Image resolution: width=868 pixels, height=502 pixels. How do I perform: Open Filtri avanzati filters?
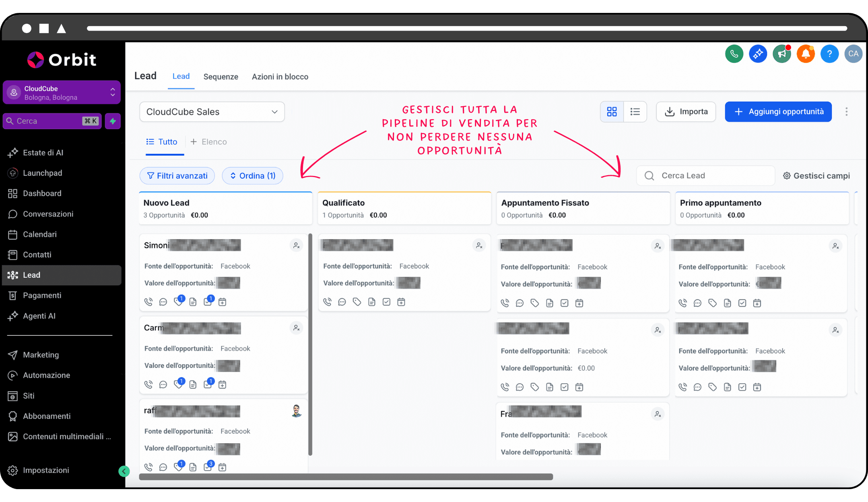click(177, 176)
